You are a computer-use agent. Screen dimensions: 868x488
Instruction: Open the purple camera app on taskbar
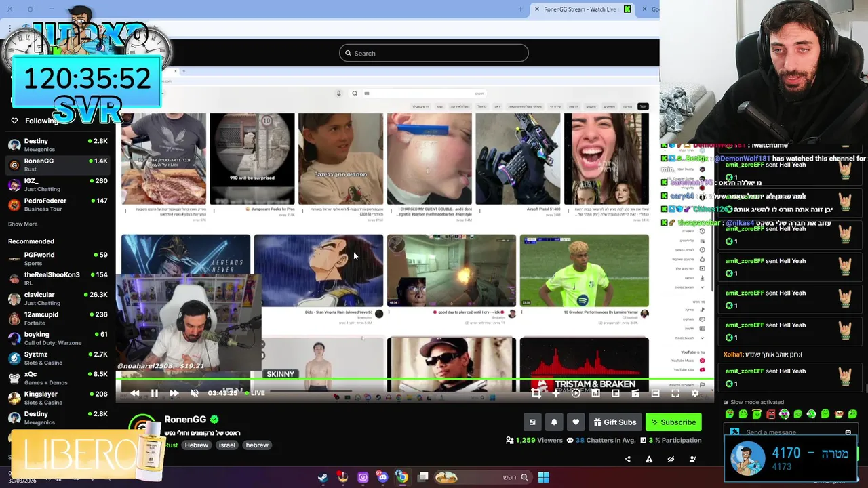(363, 477)
